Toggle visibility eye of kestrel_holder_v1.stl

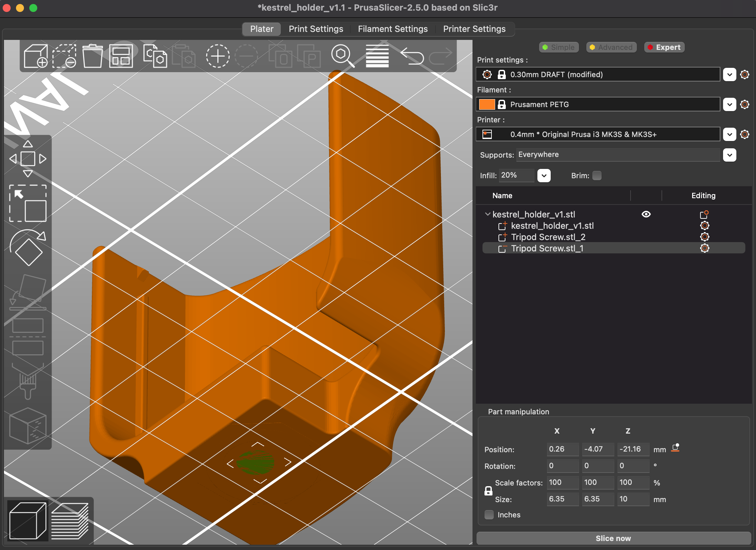coord(646,214)
